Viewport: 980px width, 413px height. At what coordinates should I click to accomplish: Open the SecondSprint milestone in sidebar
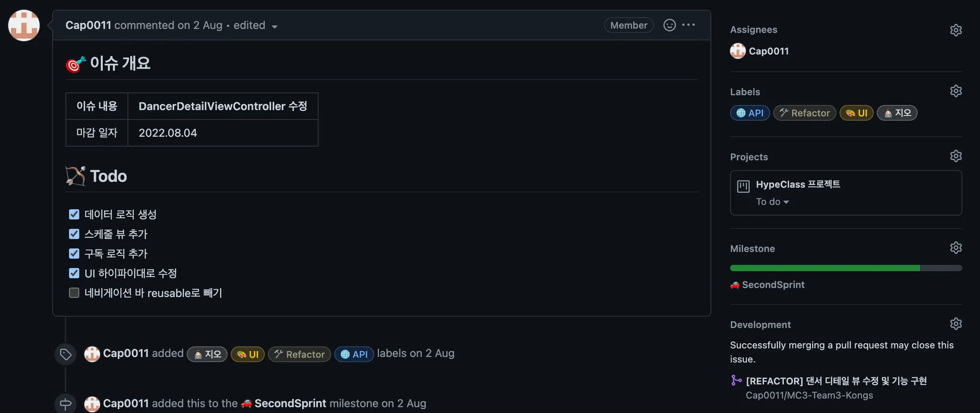tap(772, 285)
